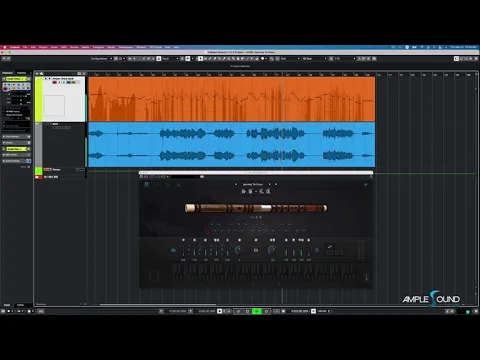This screenshot has height=360, width=480.
Task: Open the Transport menu
Action: (98, 47)
